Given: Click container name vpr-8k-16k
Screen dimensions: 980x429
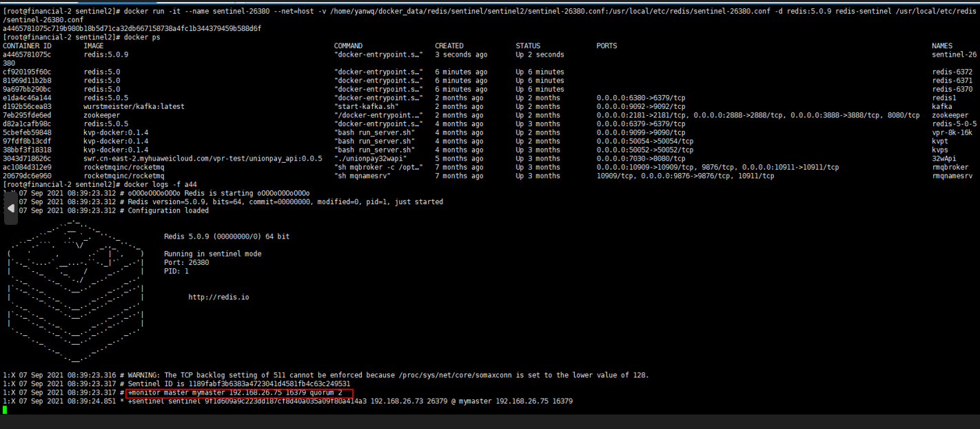Looking at the screenshot, I should coord(952,132).
